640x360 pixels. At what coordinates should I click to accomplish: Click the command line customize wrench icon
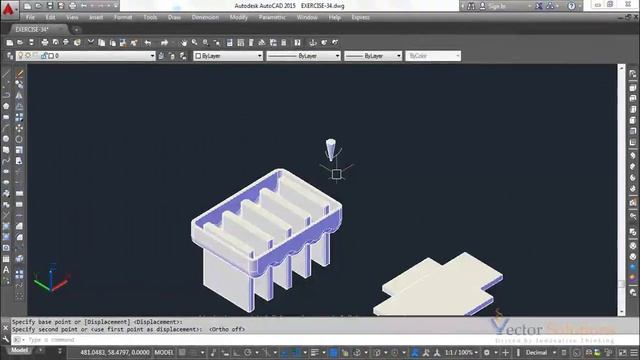coord(5,339)
